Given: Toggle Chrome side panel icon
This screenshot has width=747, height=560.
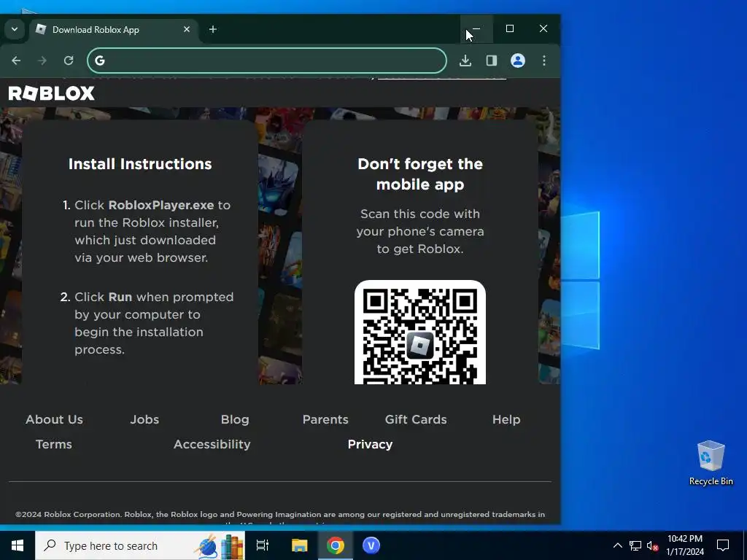Looking at the screenshot, I should point(492,61).
